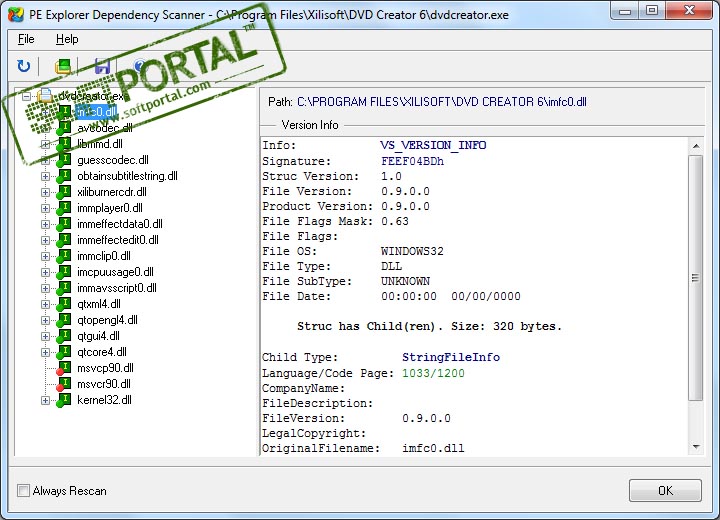720x520 pixels.
Task: Click the Save toolbar icon
Action: click(x=102, y=67)
